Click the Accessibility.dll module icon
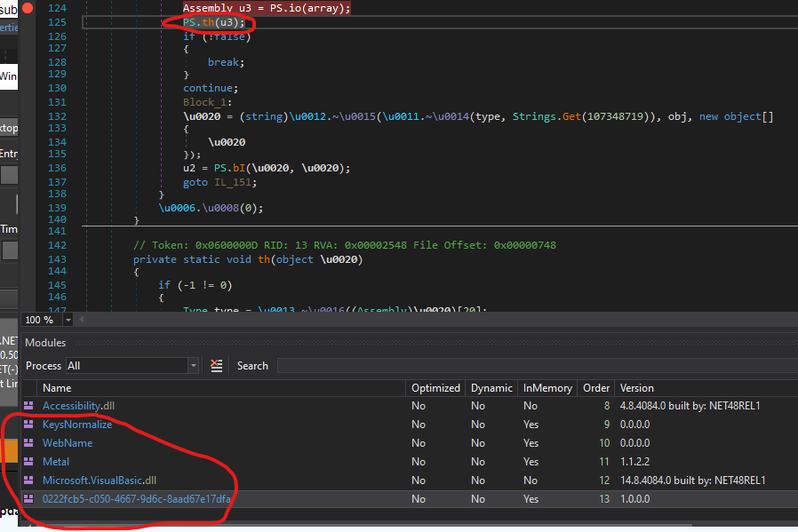Image resolution: width=798 pixels, height=532 pixels. (x=30, y=406)
